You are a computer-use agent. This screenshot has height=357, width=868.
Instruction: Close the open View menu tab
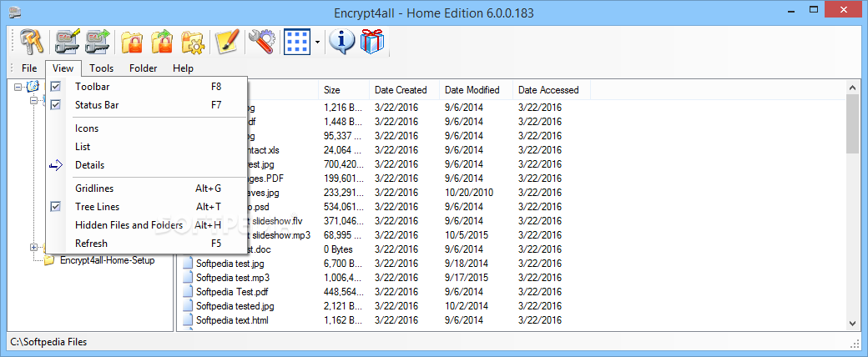pyautogui.click(x=63, y=68)
